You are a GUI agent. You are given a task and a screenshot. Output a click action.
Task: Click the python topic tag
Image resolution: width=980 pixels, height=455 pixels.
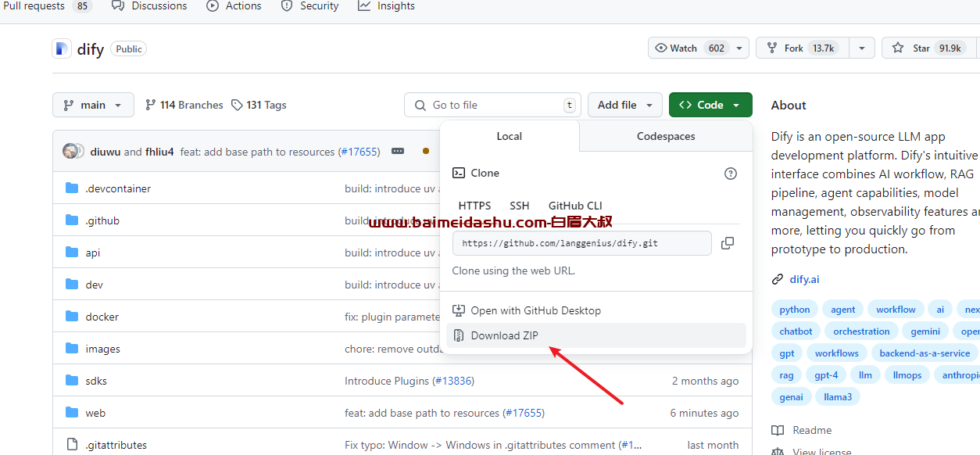(795, 310)
